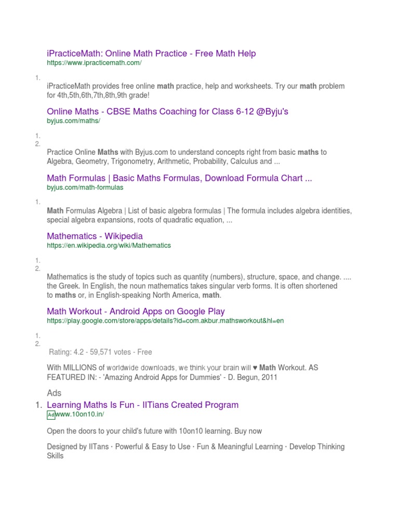Click the green Ad badge icon
This screenshot has width=399, height=532.
tap(50, 415)
